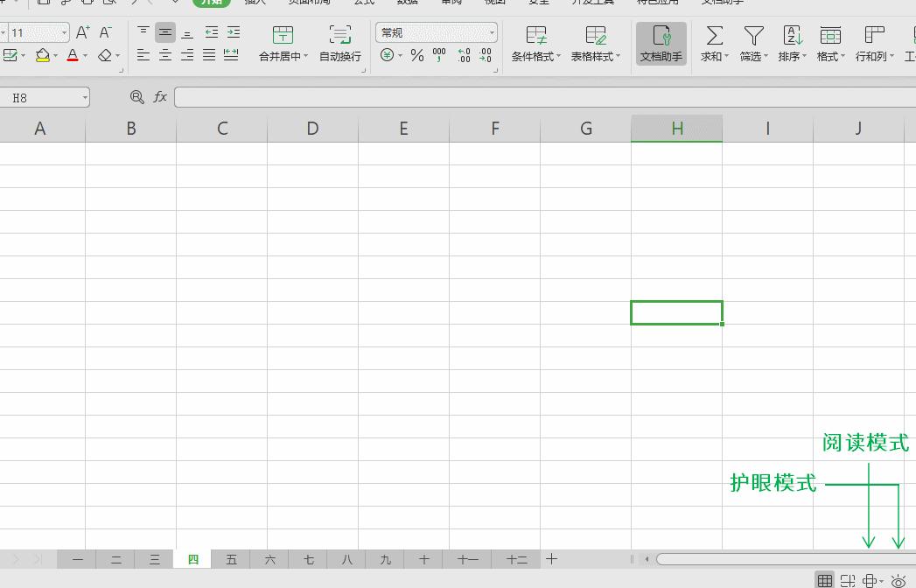Switch to sheet tab 十二
Screen dimensions: 916x588
516,559
